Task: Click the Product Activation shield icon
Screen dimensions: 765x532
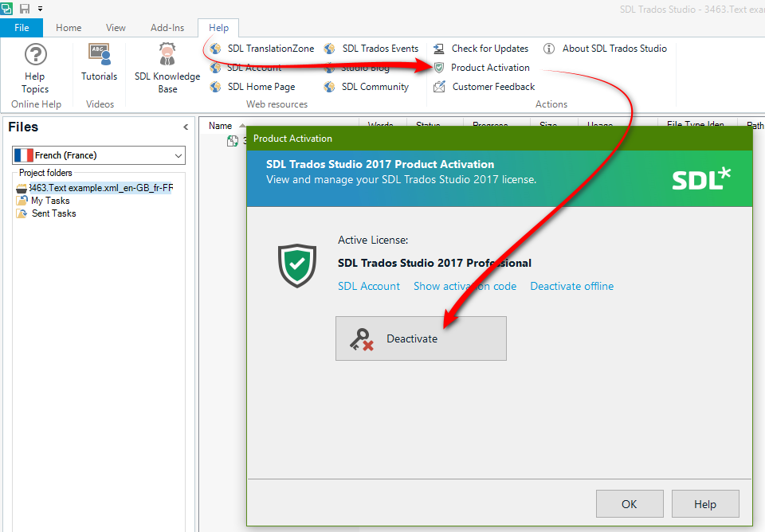Action: pyautogui.click(x=440, y=68)
